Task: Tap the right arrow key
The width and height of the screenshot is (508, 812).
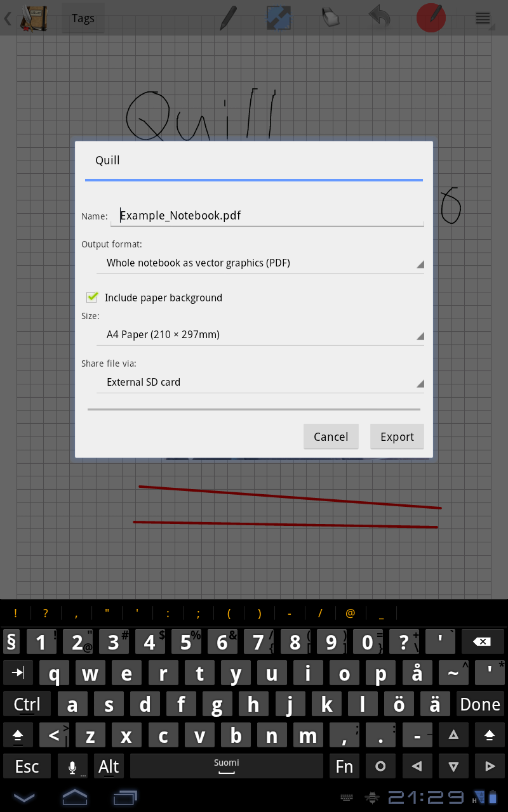Action: (x=490, y=766)
